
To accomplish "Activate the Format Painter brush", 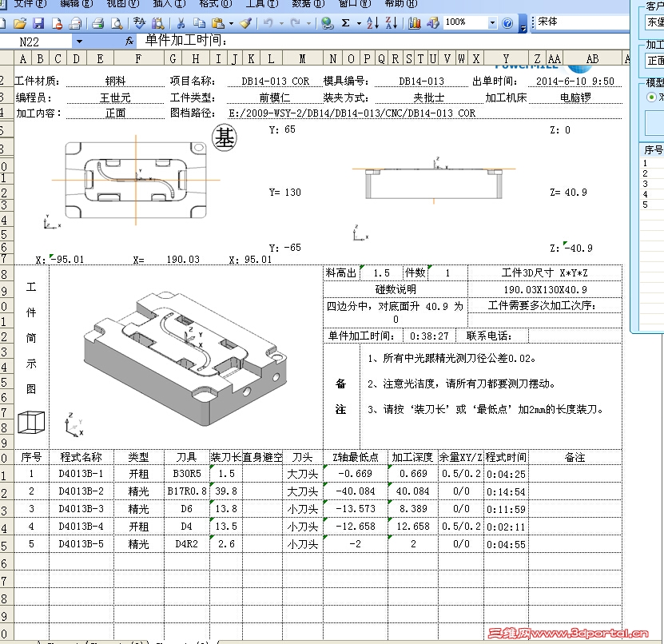I will click(245, 23).
